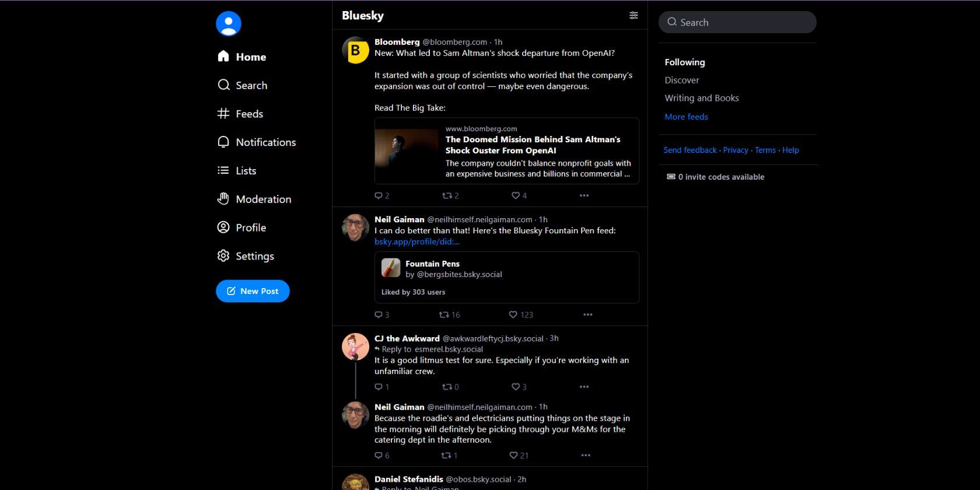This screenshot has width=980, height=490.
Task: Expand options menu on CJ the Awkward's reply
Action: [584, 387]
